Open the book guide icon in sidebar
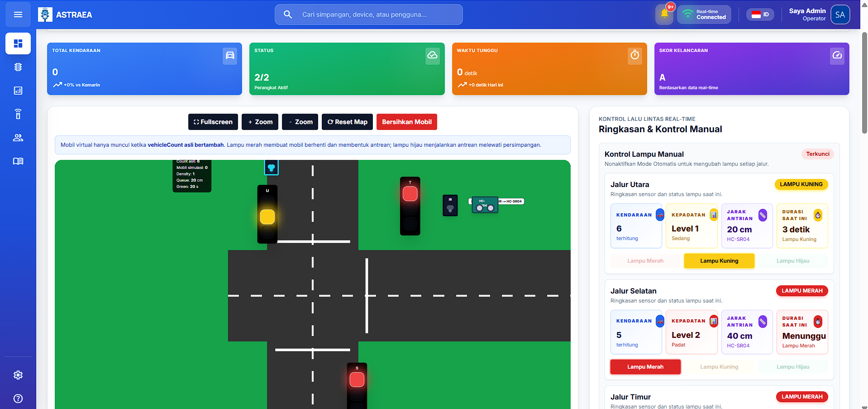The width and height of the screenshot is (868, 409). (x=18, y=161)
